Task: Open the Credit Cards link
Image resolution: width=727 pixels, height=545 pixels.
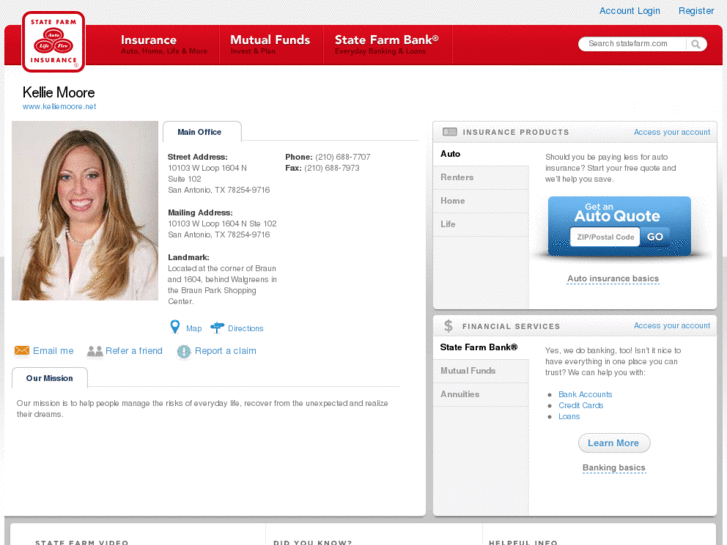Action: (580, 405)
